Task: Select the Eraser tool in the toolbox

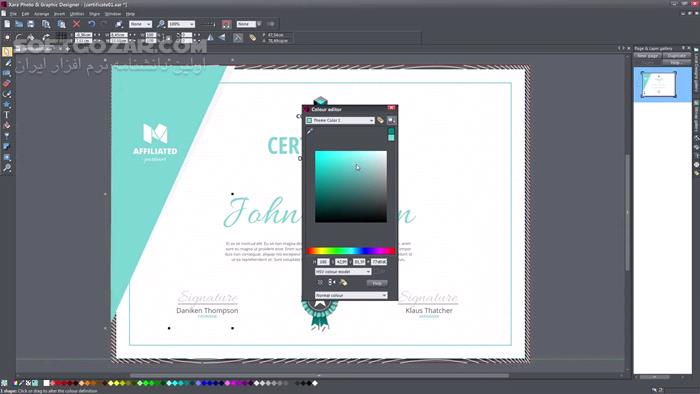Action: click(7, 83)
